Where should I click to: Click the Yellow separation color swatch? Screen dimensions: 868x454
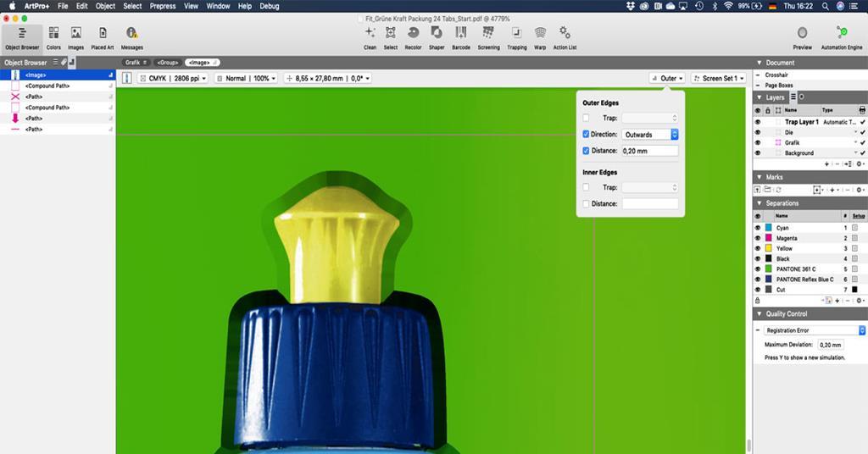768,248
